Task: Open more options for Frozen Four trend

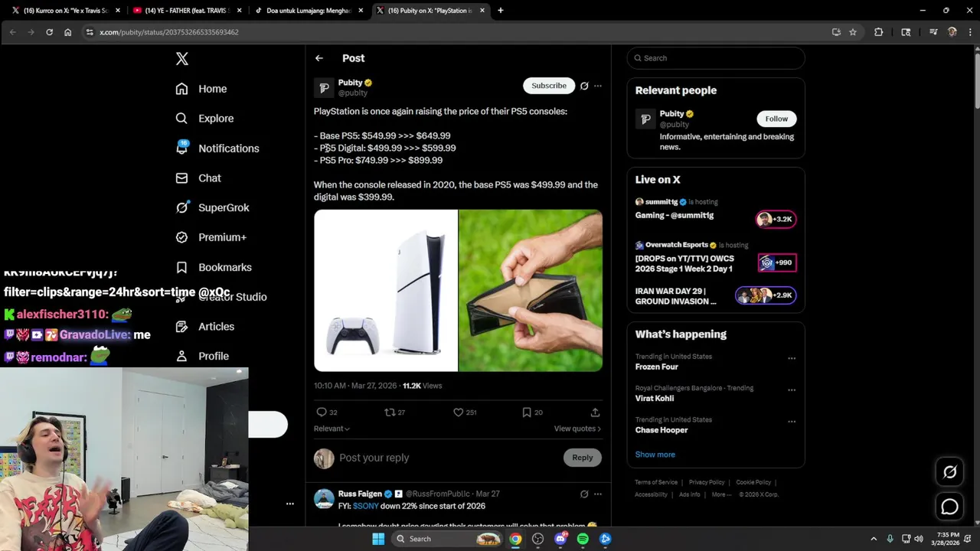Action: pos(792,358)
